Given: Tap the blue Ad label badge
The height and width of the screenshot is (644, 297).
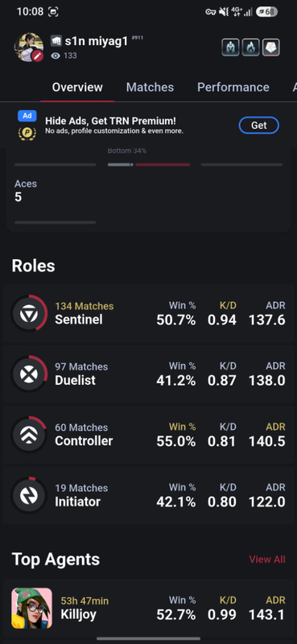Looking at the screenshot, I should click(x=27, y=116).
